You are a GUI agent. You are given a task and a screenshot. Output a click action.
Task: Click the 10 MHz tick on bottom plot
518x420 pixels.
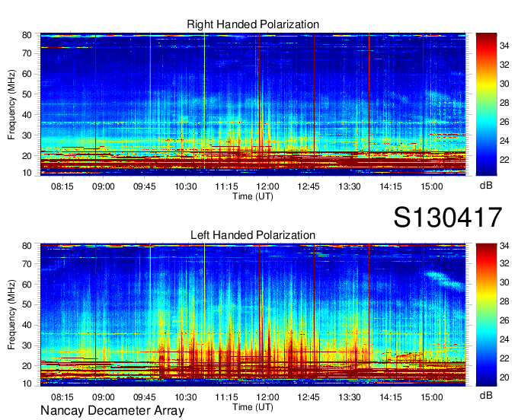click(27, 383)
